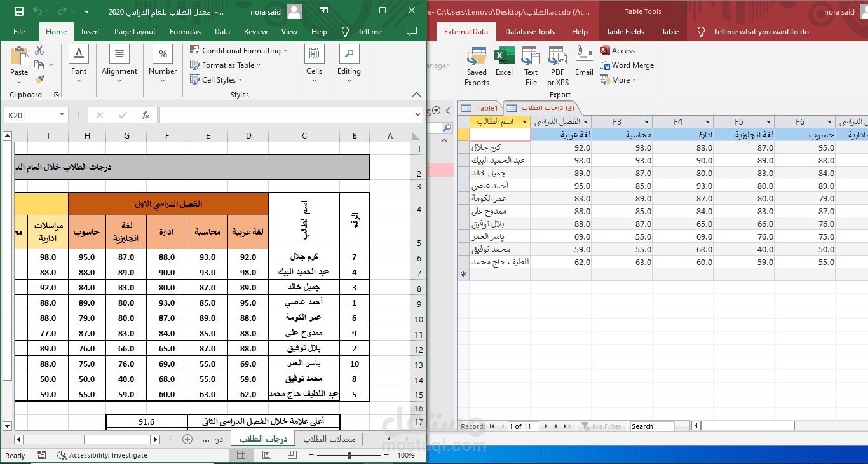Open the Cell Styles dropdown
Image resolution: width=868 pixels, height=464 pixels.
click(216, 80)
